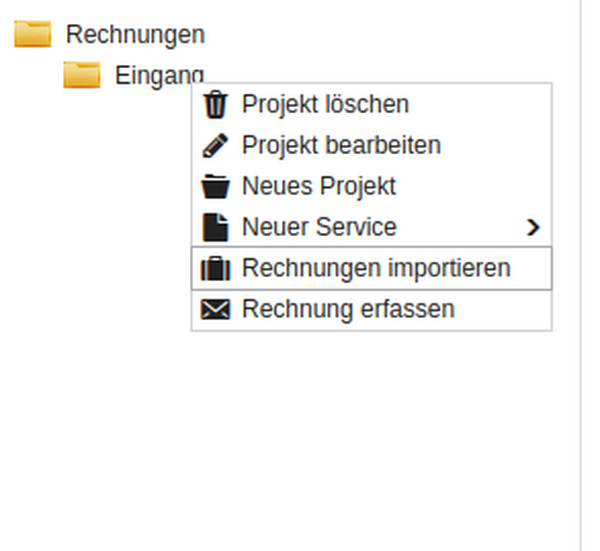This screenshot has width=600, height=551.
Task: Select Projekt bearbeiten menu entry
Action: tap(341, 145)
